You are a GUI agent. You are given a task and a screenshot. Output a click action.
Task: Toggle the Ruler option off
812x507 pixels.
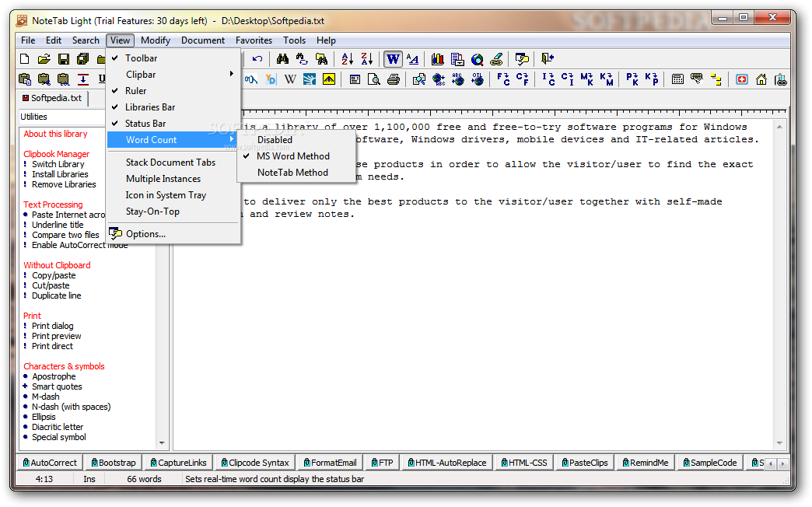point(174,91)
